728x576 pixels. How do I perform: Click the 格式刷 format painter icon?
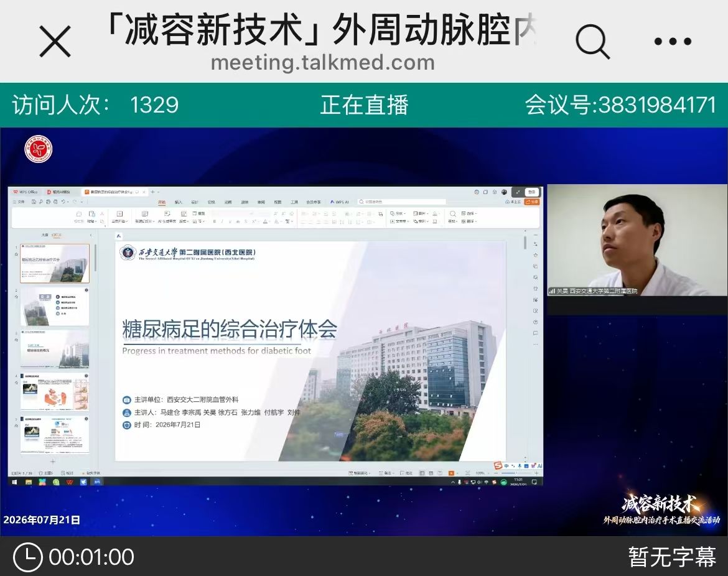78,213
